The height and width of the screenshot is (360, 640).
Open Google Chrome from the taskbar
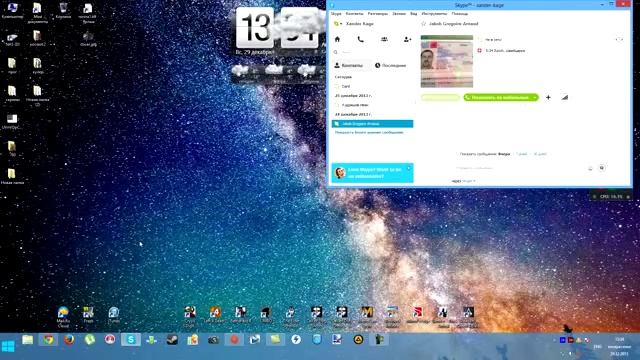48,340
